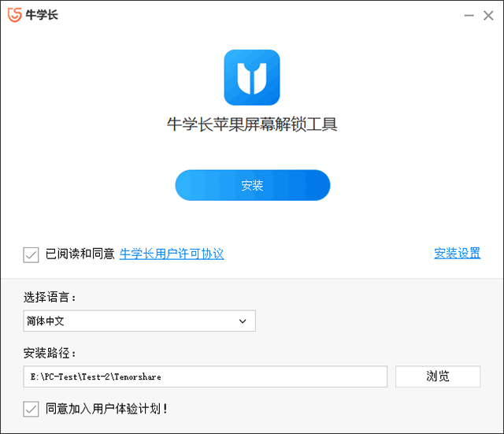Click the 牛学长苹果屏幕解锁工具 title text
The height and width of the screenshot is (434, 504).
pos(252,124)
